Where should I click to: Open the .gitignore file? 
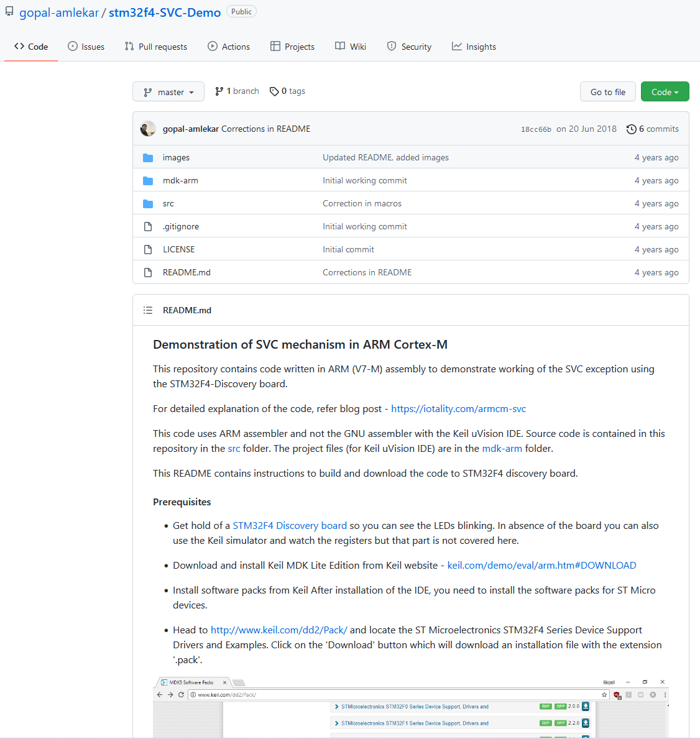181,227
